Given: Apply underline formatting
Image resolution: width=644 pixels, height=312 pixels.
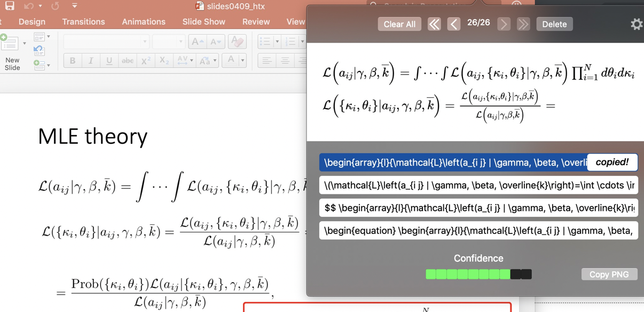Looking at the screenshot, I should coord(109,60).
